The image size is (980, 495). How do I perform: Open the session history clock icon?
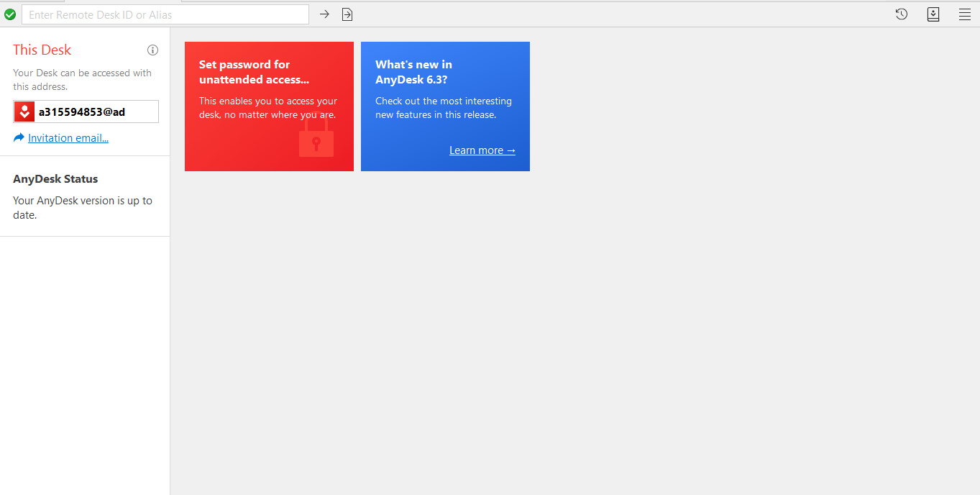[x=902, y=14]
